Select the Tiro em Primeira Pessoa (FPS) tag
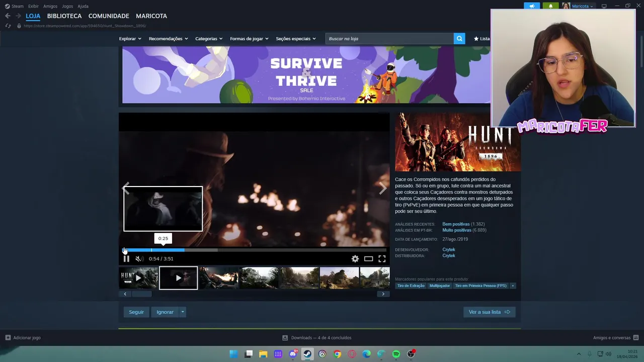 point(480,286)
